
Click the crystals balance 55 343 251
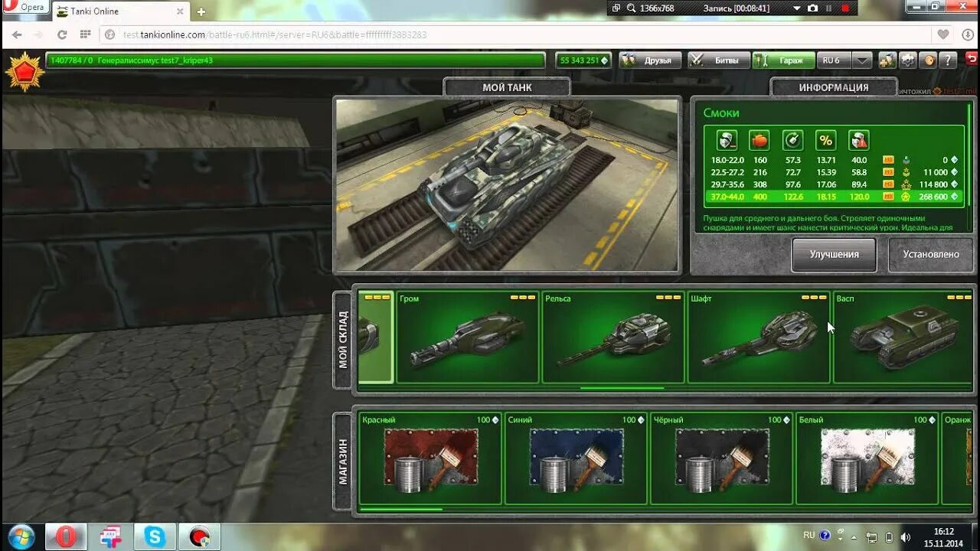coord(583,60)
